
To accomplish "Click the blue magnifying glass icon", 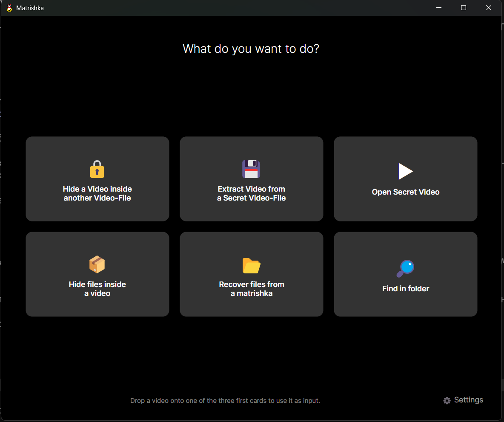I will click(405, 268).
